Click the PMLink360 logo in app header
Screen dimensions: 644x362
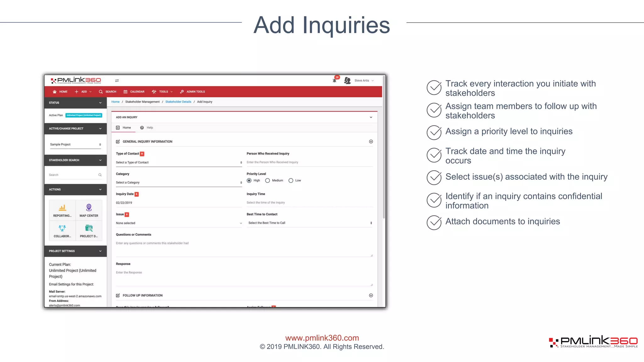(76, 80)
